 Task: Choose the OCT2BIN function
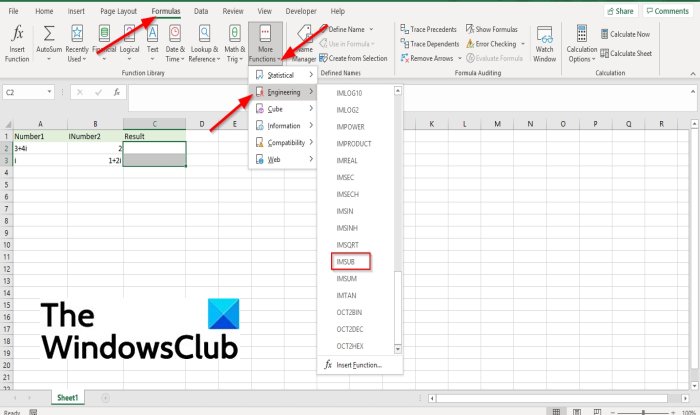[349, 312]
